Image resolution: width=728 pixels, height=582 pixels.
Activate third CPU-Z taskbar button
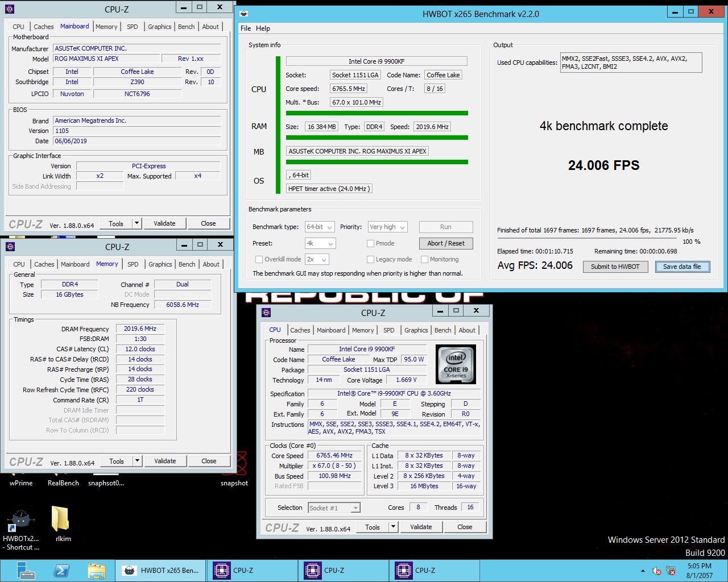coord(434,571)
